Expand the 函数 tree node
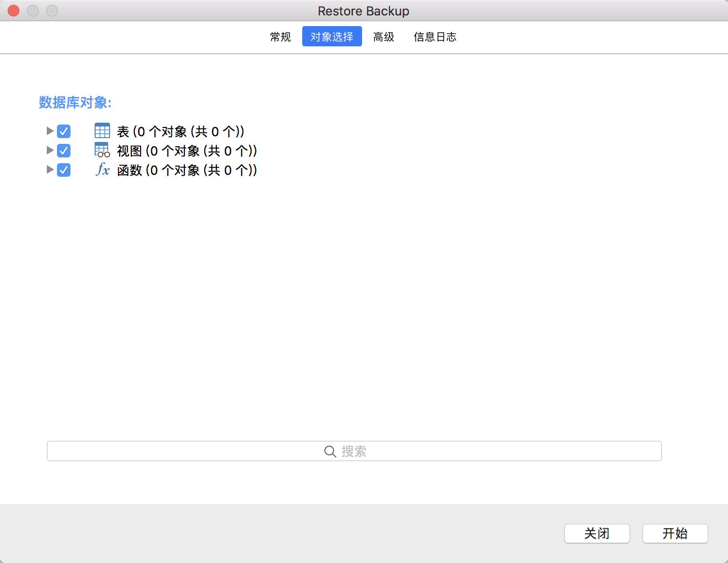 coord(50,169)
